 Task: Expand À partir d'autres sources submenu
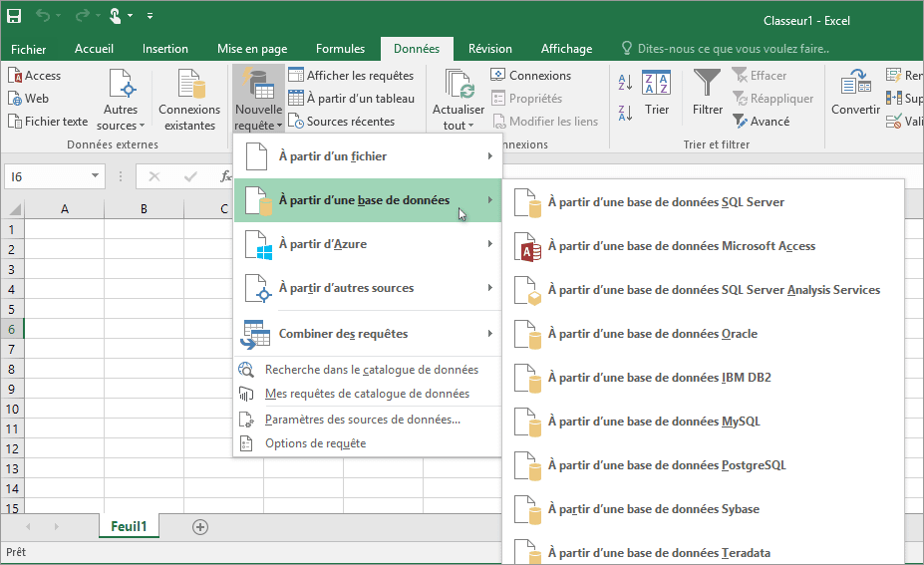click(x=368, y=288)
